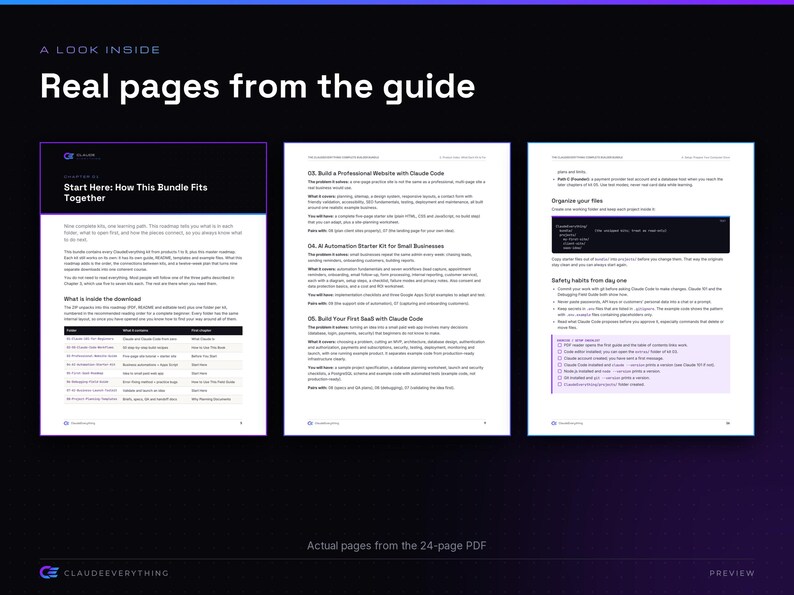Click the '06-Debugging-Field-Guide' table row
The image size is (794, 595).
click(153, 382)
